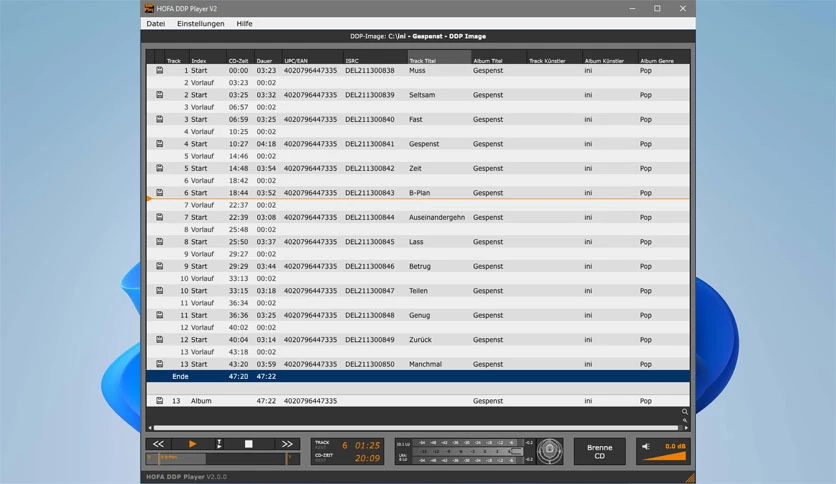Mute audio via the speaker icon
Image resolution: width=836 pixels, height=484 pixels.
click(x=646, y=446)
